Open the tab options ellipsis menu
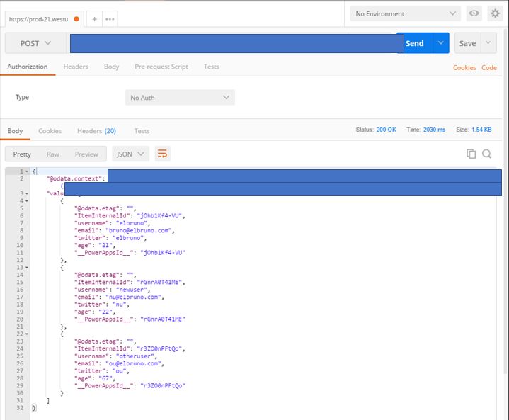The height and width of the screenshot is (420, 509). click(110, 19)
